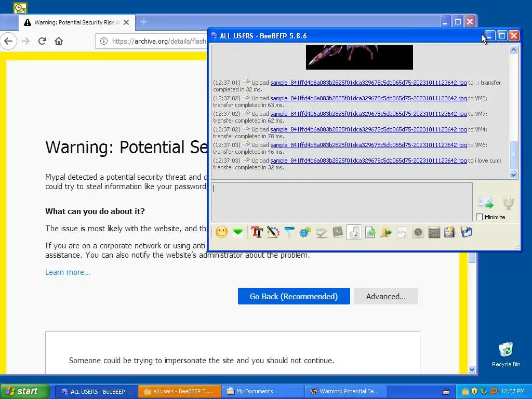Click the Advanced… button
The height and width of the screenshot is (399, 532).
coord(386,297)
